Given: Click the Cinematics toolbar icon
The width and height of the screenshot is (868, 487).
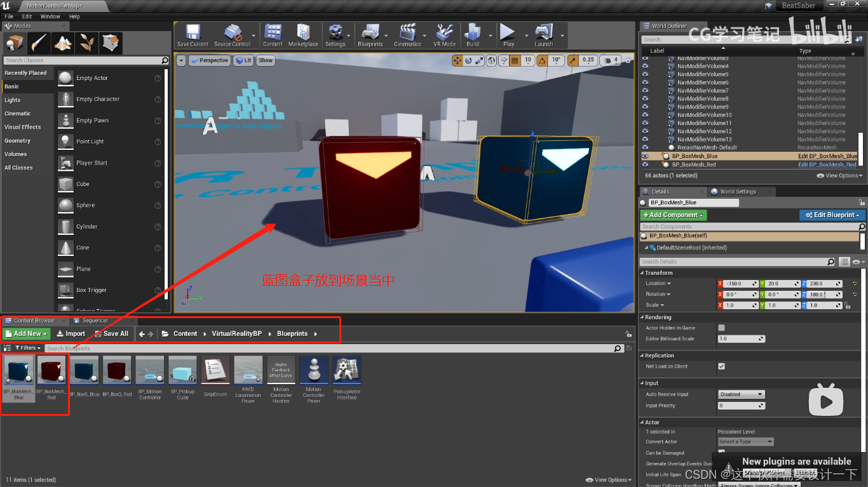Looking at the screenshot, I should [407, 35].
